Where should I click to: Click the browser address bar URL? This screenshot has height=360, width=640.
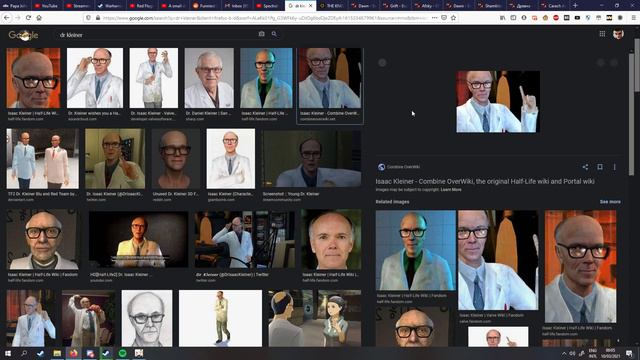tap(264, 18)
